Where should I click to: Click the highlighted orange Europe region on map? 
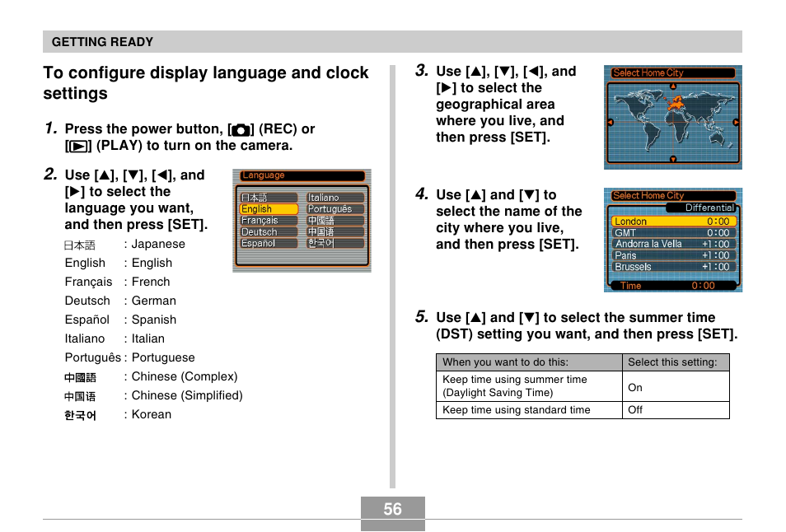pos(676,105)
